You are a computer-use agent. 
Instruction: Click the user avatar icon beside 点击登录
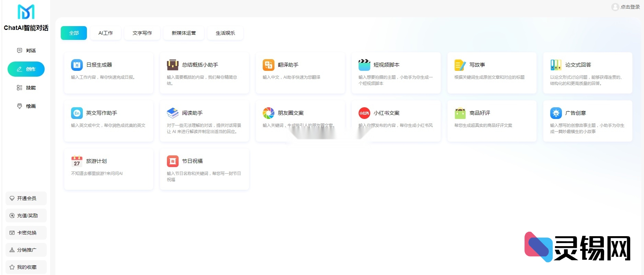pos(615,7)
